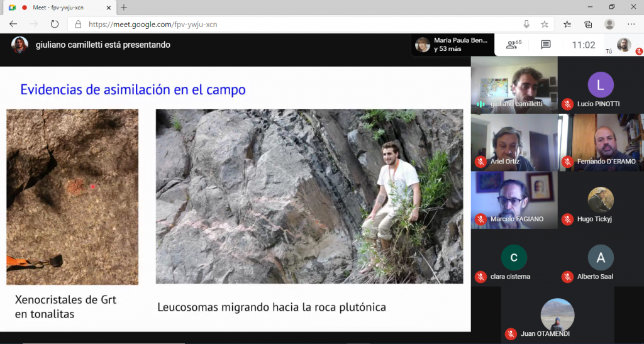Select giuliano camilletti video tile
The image size is (644, 344).
[x=514, y=85]
